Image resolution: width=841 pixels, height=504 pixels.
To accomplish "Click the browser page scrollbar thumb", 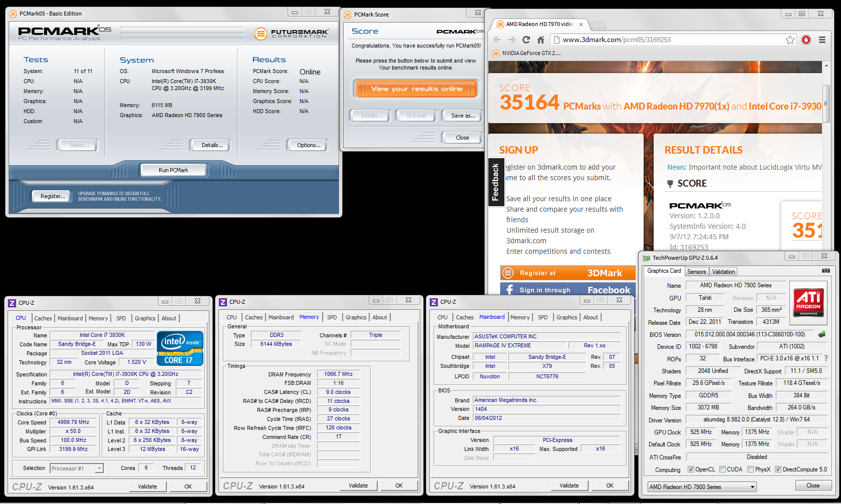I will (x=826, y=104).
